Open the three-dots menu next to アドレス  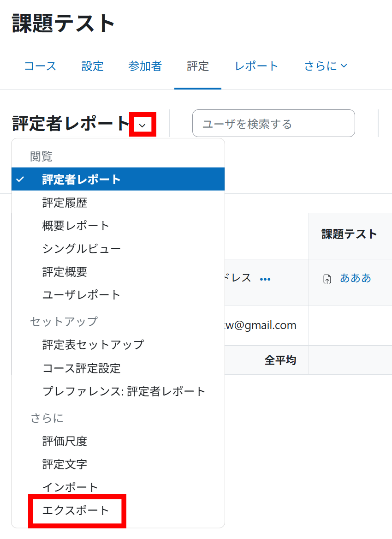point(265,279)
